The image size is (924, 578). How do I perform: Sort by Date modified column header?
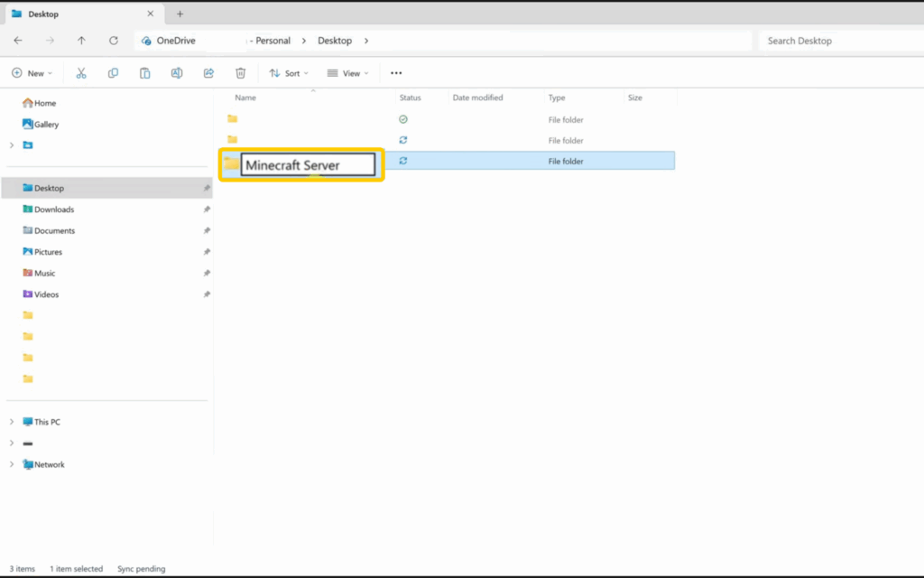(x=478, y=98)
